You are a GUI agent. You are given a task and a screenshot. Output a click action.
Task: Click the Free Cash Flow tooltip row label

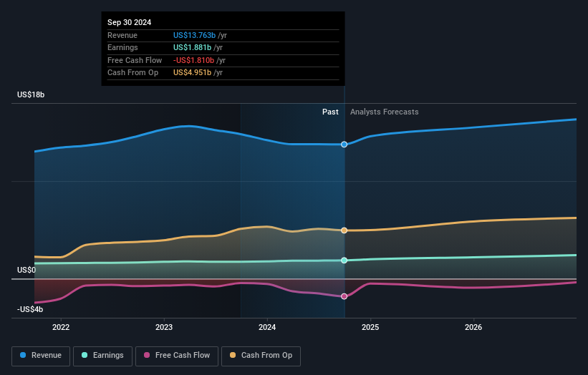(135, 60)
